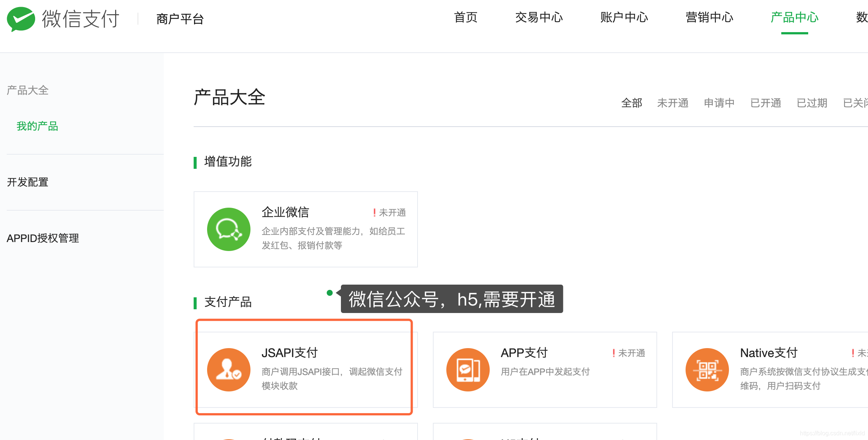Select the 产品中心 navigation tab

point(794,17)
